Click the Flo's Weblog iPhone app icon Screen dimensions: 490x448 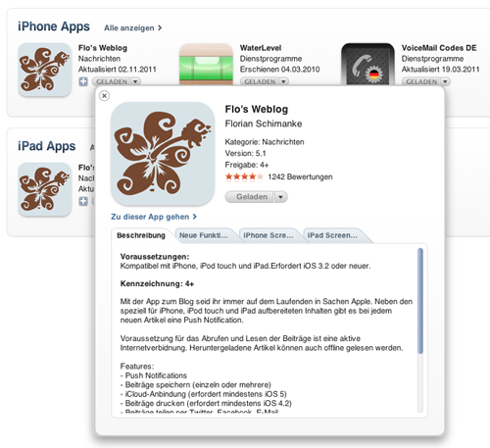coord(45,70)
